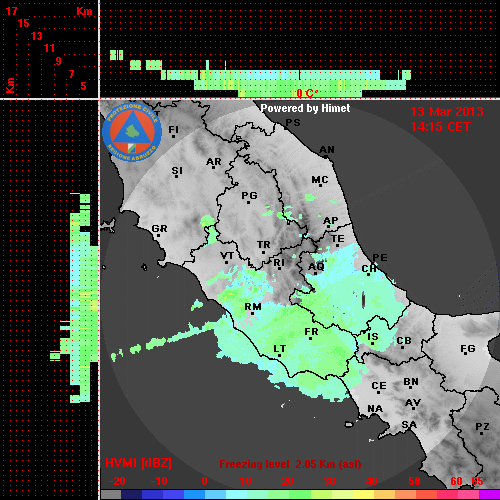
Task: Click the GR city label
Action: pos(159,229)
